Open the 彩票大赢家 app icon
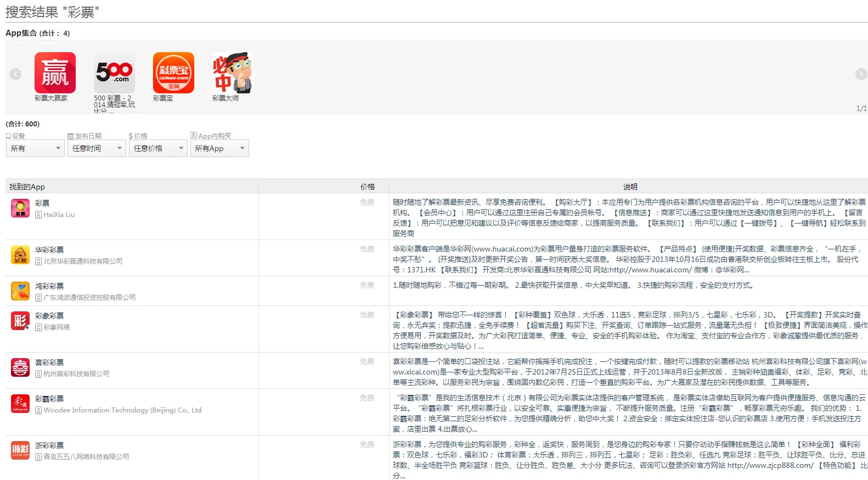868x480 pixels. (55, 72)
